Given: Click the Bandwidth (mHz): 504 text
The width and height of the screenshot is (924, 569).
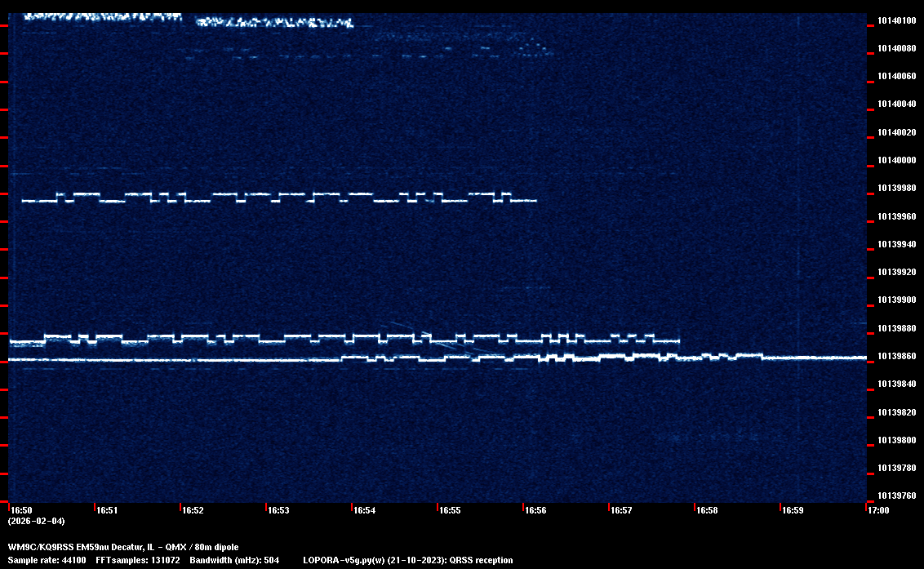Looking at the screenshot, I should 234,560.
